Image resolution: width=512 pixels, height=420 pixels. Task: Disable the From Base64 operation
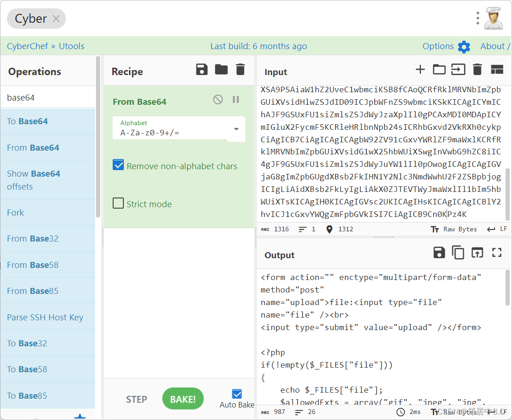tap(218, 99)
